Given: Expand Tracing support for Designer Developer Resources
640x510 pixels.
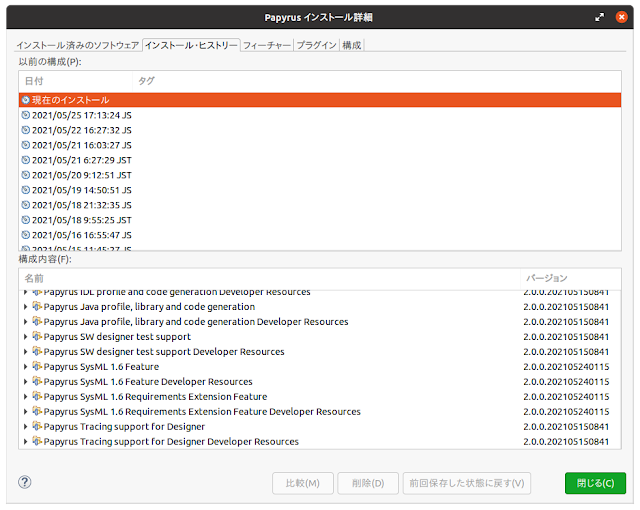Looking at the screenshot, I should (x=25, y=441).
